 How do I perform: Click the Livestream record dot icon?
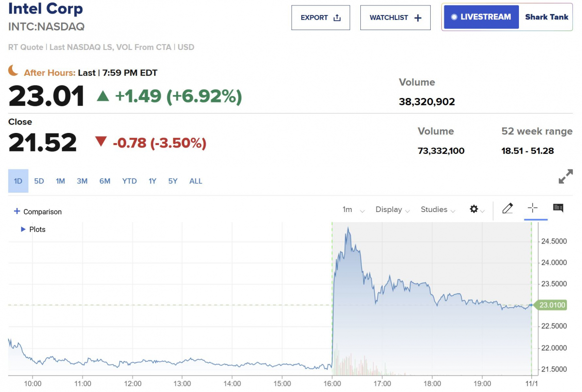(454, 17)
